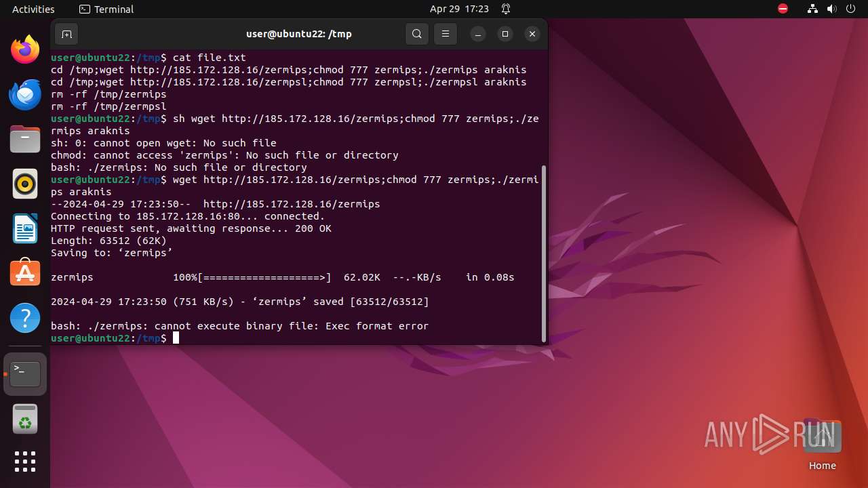The height and width of the screenshot is (488, 868).
Task: Click "chmod: cannot access 'zermips'" line
Action: [x=224, y=155]
